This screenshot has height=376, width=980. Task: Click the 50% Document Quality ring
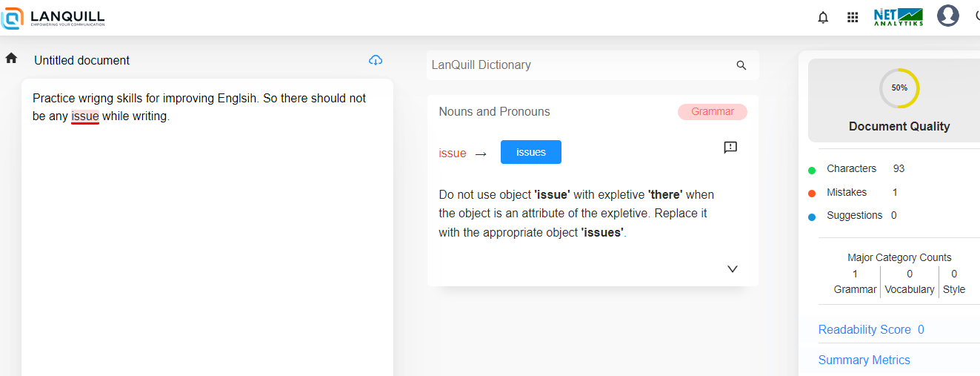(x=899, y=88)
